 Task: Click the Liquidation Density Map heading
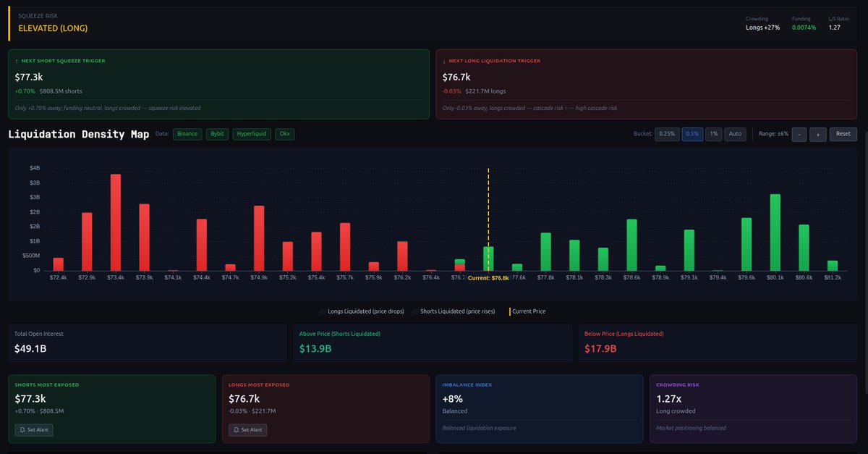coord(78,135)
